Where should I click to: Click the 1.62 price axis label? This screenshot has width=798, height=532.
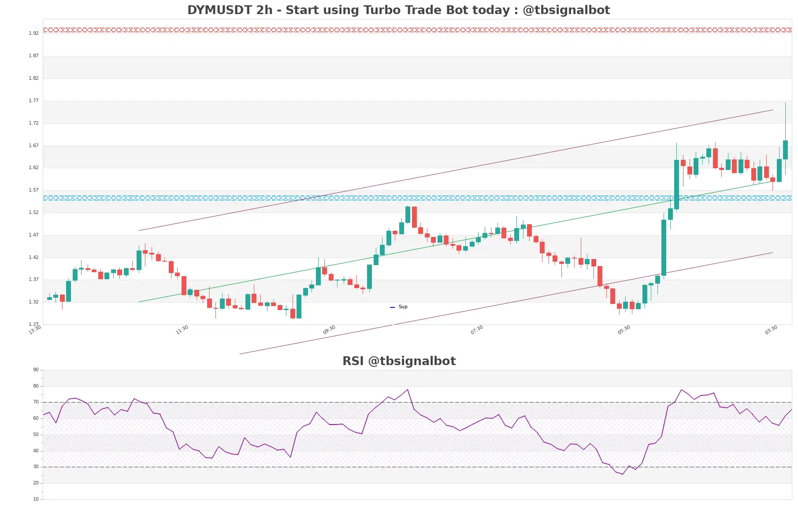point(33,168)
